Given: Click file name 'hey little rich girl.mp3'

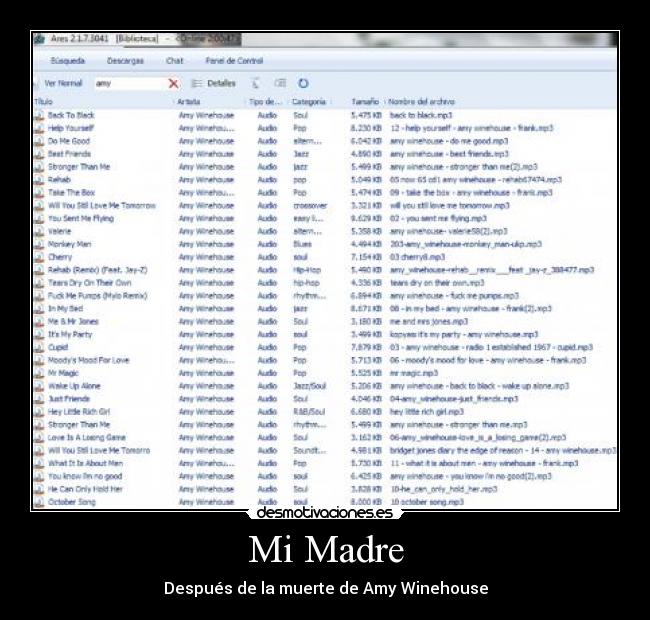Looking at the screenshot, I should [x=427, y=412].
